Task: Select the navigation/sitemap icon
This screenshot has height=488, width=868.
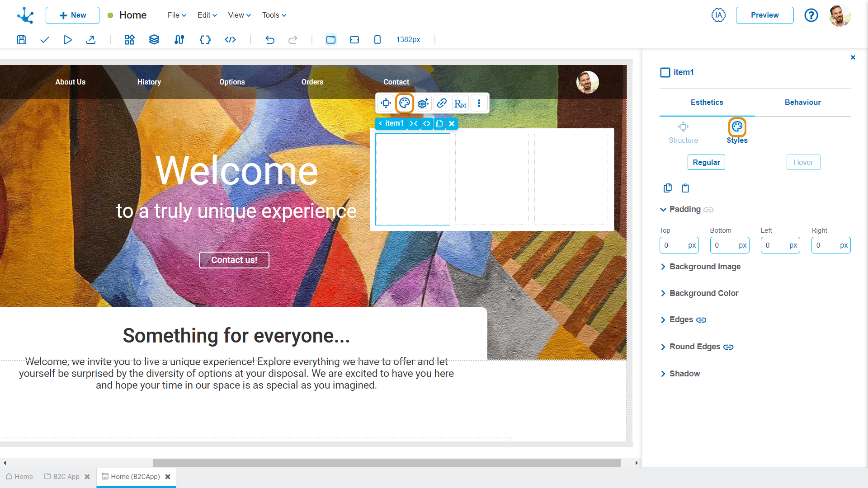Action: pos(178,39)
